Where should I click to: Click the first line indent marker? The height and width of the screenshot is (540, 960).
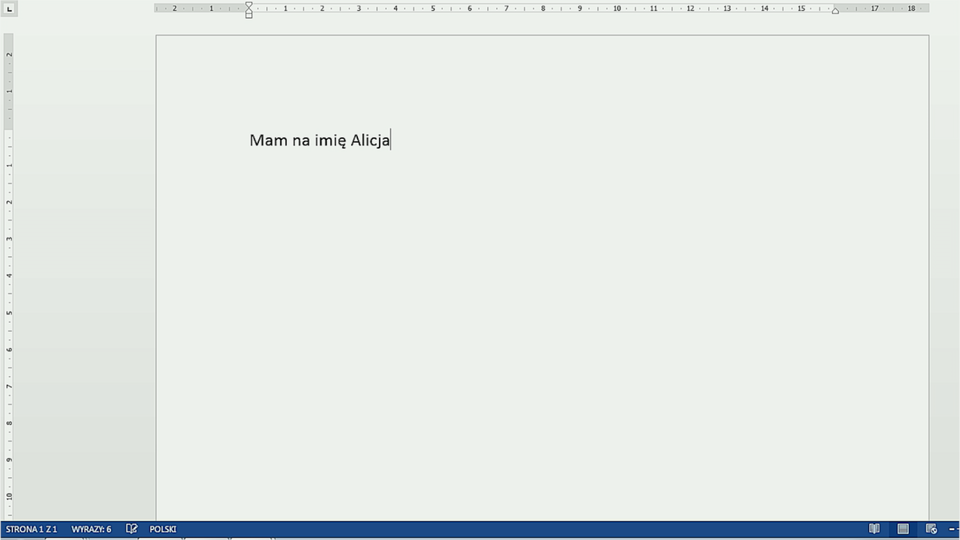click(x=249, y=5)
